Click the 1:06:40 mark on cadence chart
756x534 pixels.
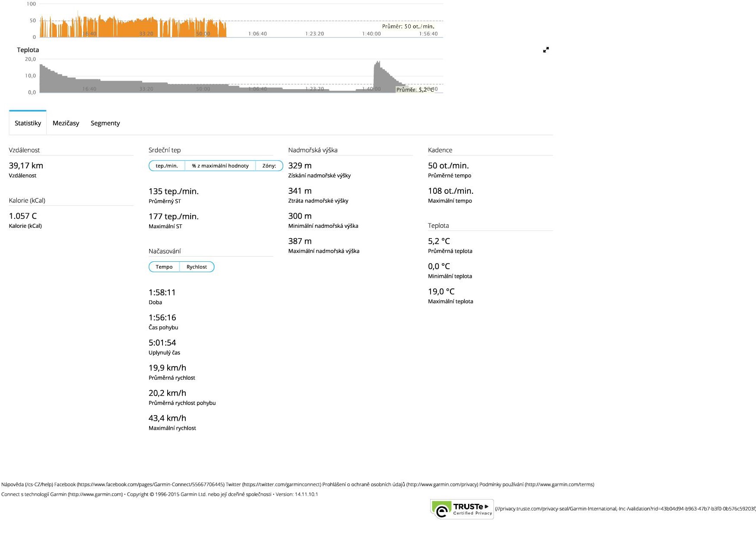click(x=257, y=34)
